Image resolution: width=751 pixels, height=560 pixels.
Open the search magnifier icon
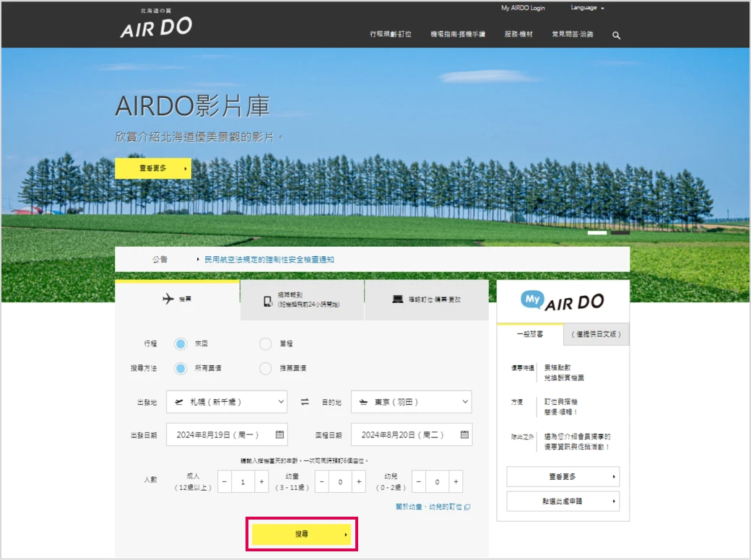click(x=617, y=35)
